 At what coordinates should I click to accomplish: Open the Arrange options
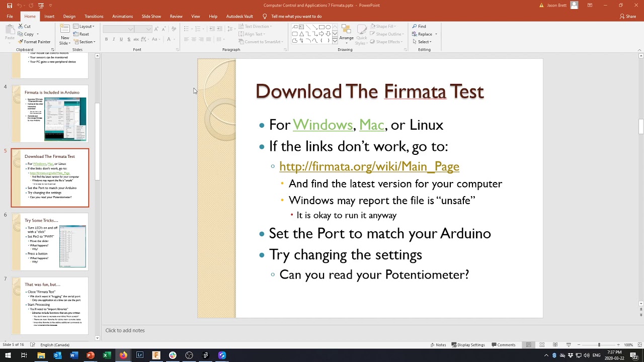(x=346, y=34)
